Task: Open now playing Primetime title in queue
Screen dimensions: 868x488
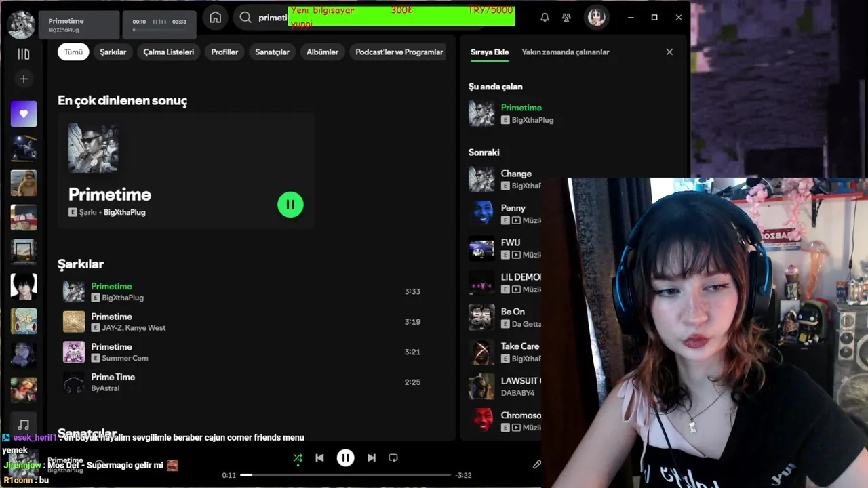Action: tap(521, 108)
